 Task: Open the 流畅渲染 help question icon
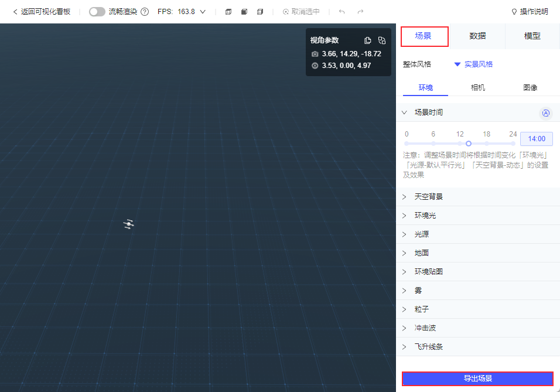coord(145,12)
